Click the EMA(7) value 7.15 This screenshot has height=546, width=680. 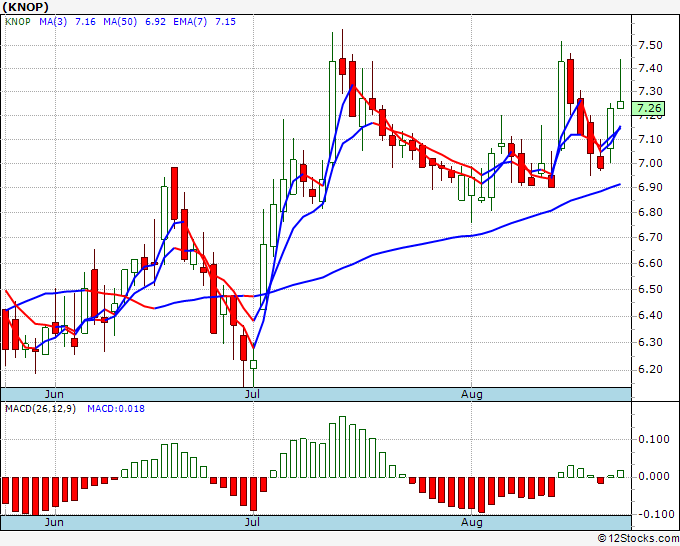226,22
